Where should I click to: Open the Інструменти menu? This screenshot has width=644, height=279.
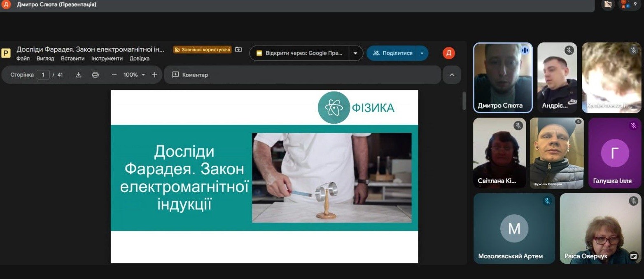pos(107,59)
